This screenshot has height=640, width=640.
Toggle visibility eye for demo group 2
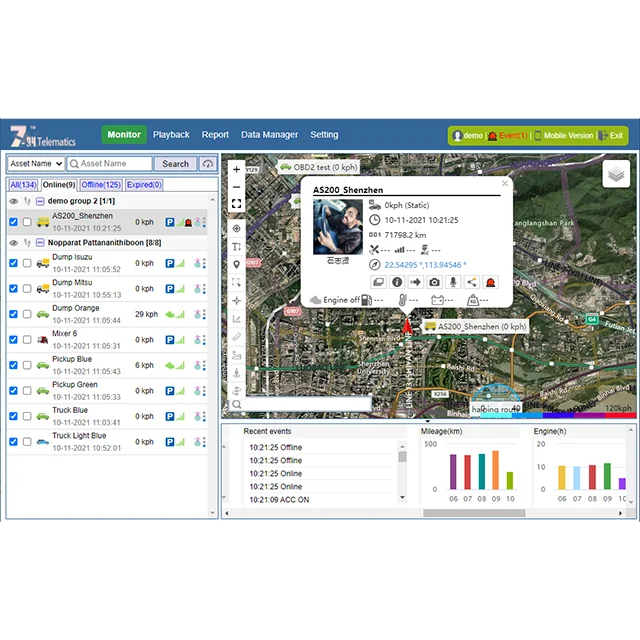point(14,201)
